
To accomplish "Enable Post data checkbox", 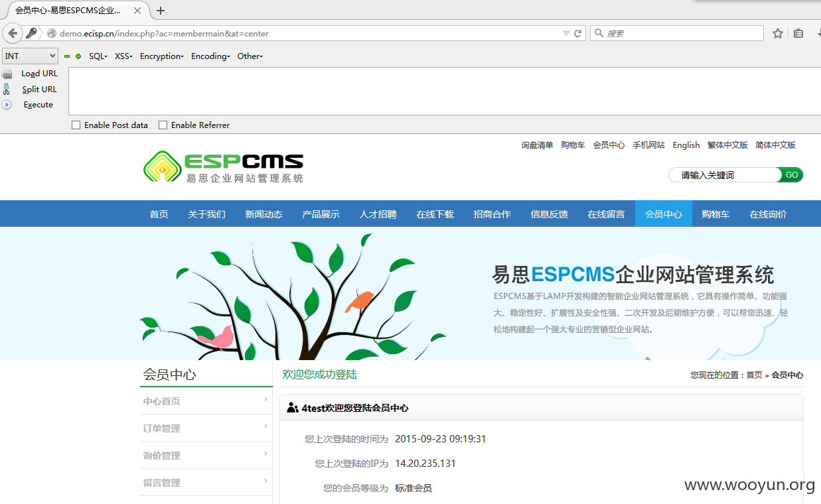I will [76, 125].
